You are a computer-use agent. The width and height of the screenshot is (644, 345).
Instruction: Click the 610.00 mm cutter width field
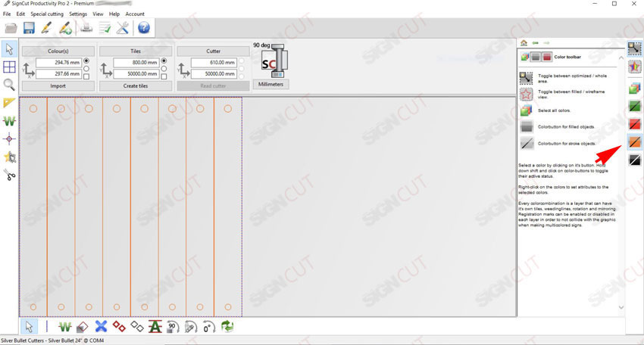214,62
